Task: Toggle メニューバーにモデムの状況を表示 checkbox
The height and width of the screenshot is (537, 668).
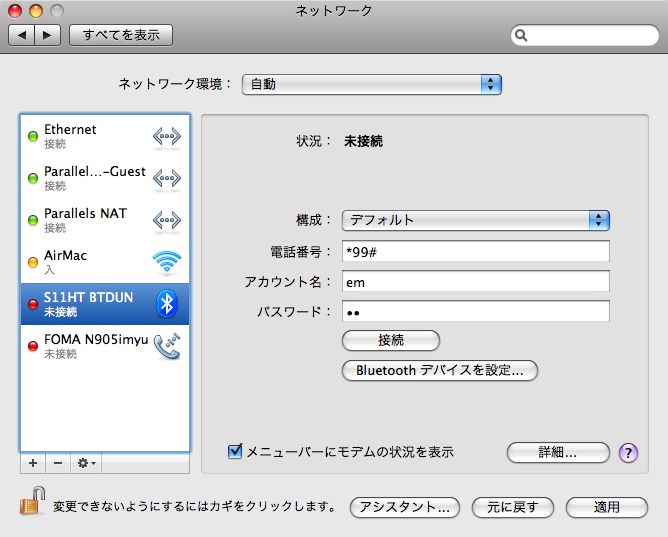Action: tap(235, 452)
